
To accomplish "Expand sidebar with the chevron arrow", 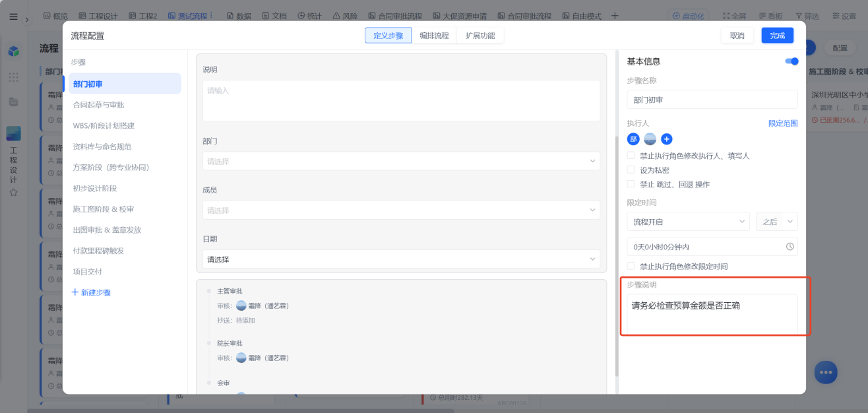I will coord(27,20).
